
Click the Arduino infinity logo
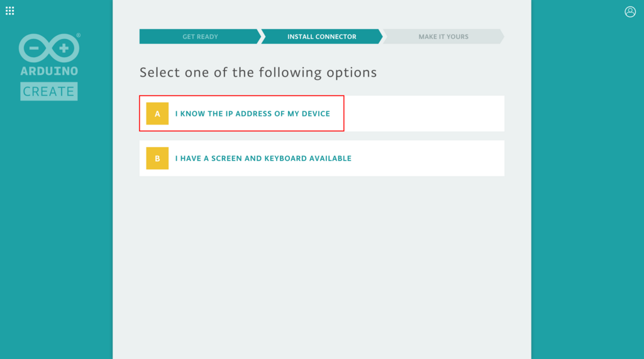(49, 48)
